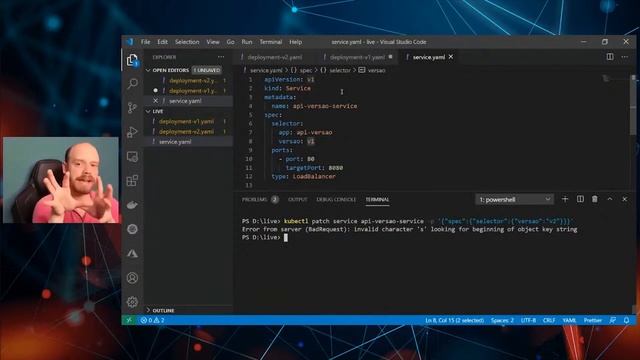Screen dimensions: 640x360
Task: Split the terminal pane
Action: (580, 199)
